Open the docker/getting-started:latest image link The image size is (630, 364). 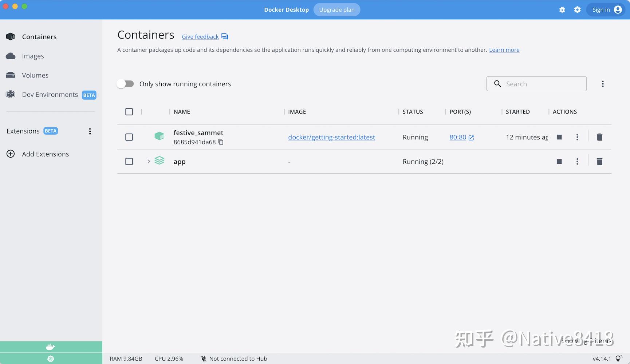pos(331,137)
